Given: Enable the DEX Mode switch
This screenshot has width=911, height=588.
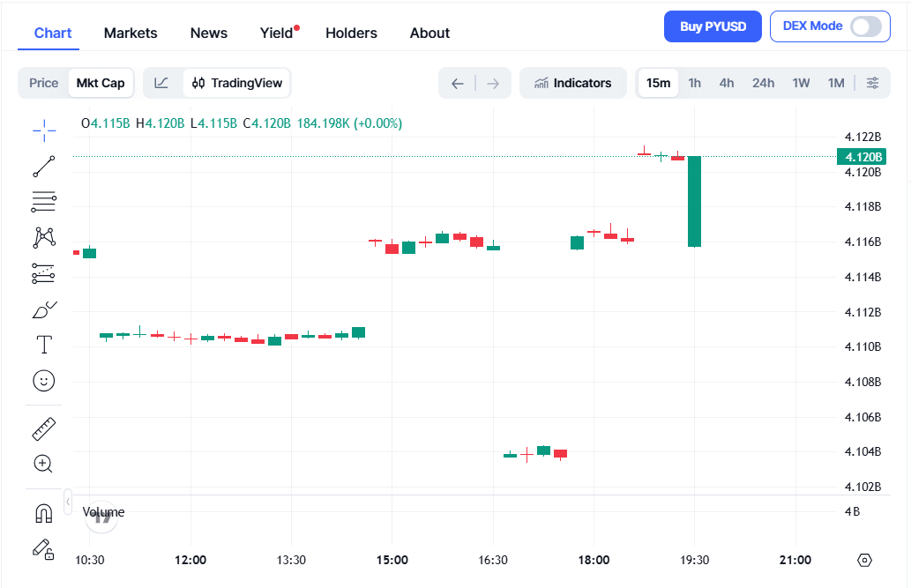Looking at the screenshot, I should [865, 26].
